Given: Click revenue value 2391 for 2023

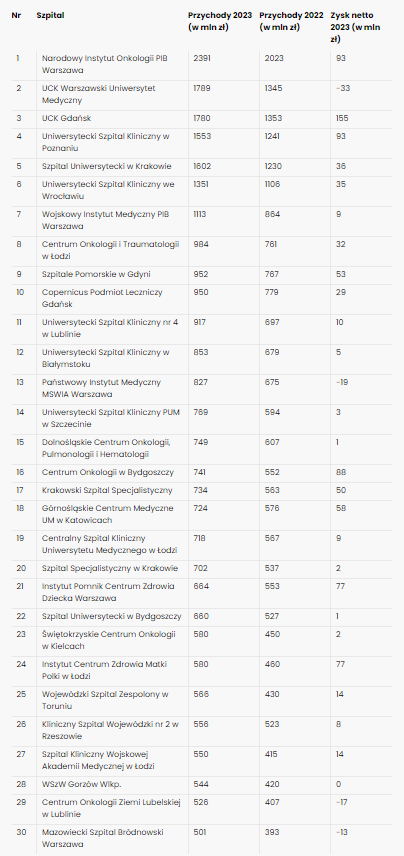Looking at the screenshot, I should click(202, 58).
